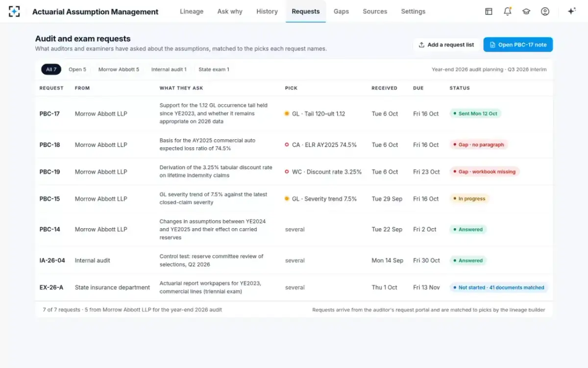The width and height of the screenshot is (588, 368).
Task: Click the red ring on CA ELR pick
Action: (287, 145)
